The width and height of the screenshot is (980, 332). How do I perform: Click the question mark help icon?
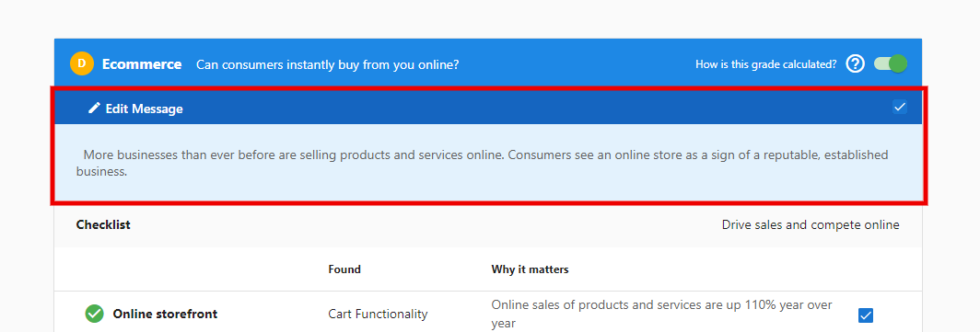point(855,63)
